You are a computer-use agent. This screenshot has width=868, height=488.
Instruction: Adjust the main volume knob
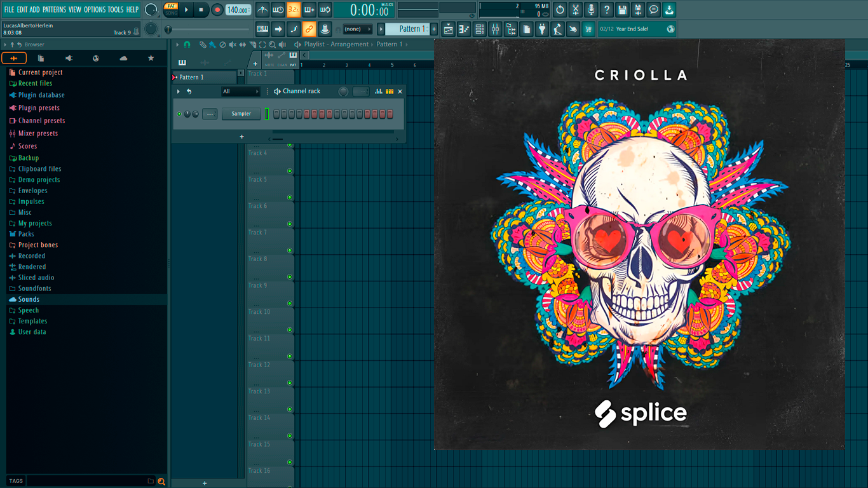point(151,10)
